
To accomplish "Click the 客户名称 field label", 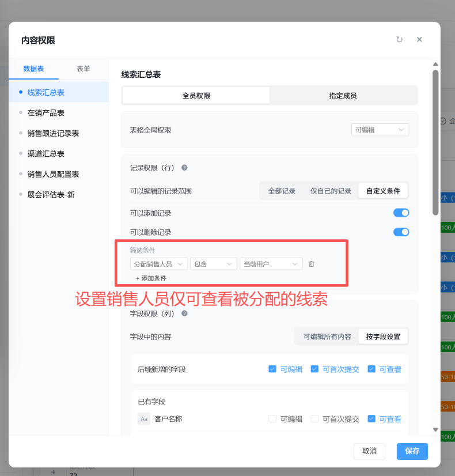I will tap(168, 419).
